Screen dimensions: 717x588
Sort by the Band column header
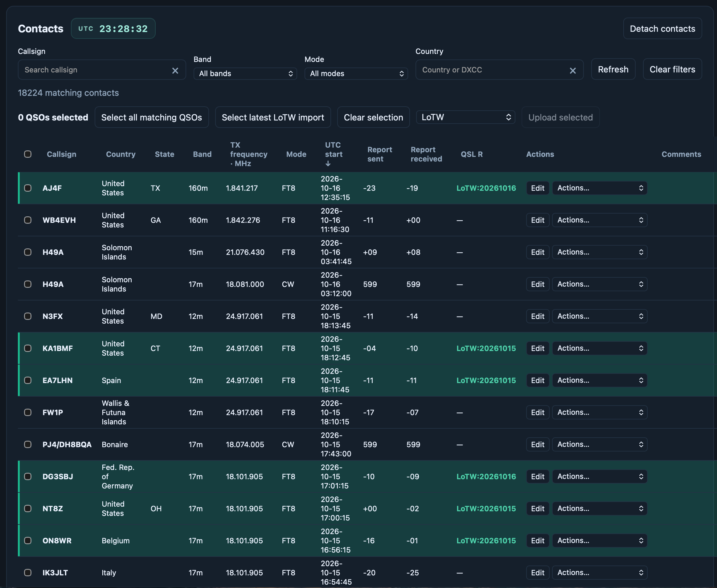click(202, 154)
